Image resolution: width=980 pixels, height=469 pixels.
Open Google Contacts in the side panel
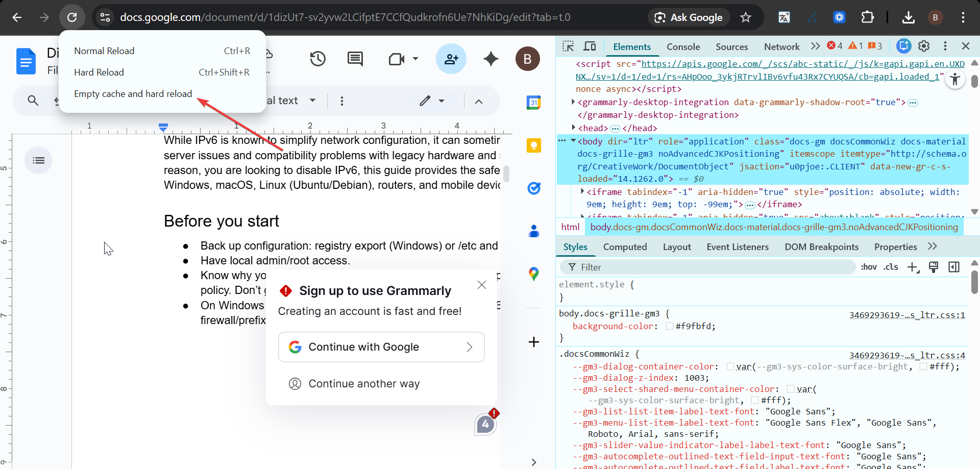[x=534, y=231]
